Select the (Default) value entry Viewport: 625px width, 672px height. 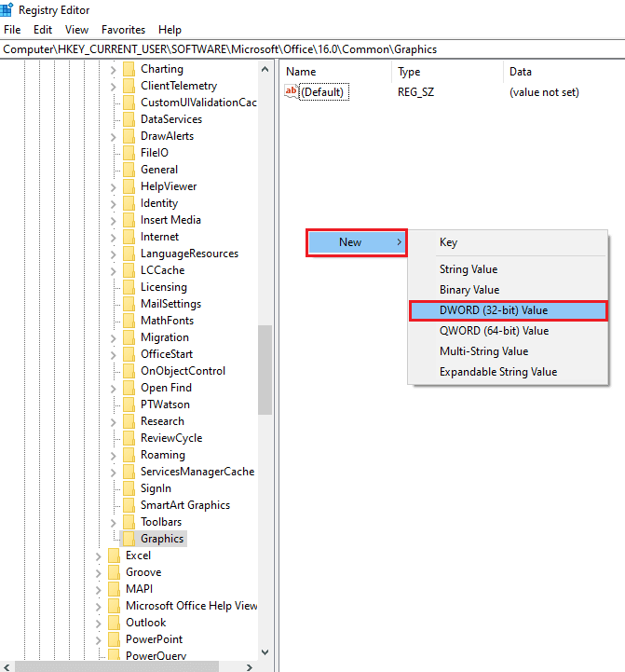pos(324,92)
